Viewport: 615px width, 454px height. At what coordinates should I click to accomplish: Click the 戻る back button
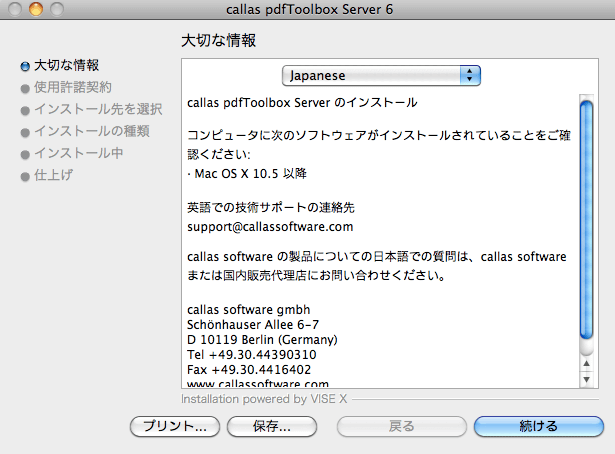[x=402, y=426]
